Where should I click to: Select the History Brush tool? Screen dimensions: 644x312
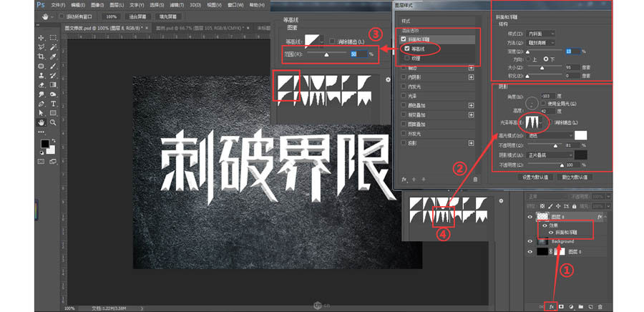coord(53,76)
